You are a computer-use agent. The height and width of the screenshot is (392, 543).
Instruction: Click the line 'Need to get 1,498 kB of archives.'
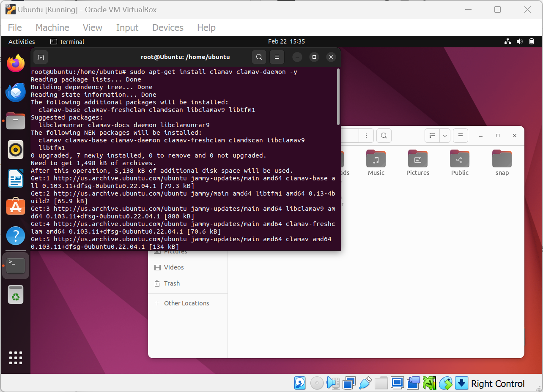point(93,163)
